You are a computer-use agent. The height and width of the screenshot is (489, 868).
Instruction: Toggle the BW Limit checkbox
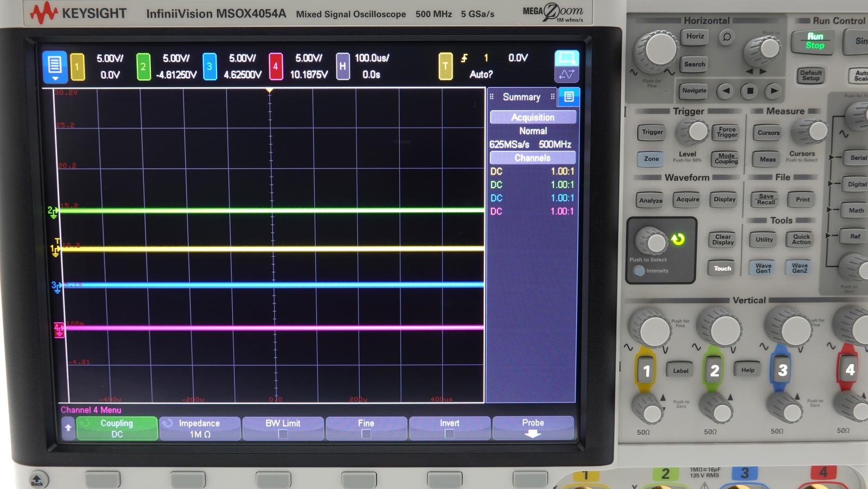(283, 434)
